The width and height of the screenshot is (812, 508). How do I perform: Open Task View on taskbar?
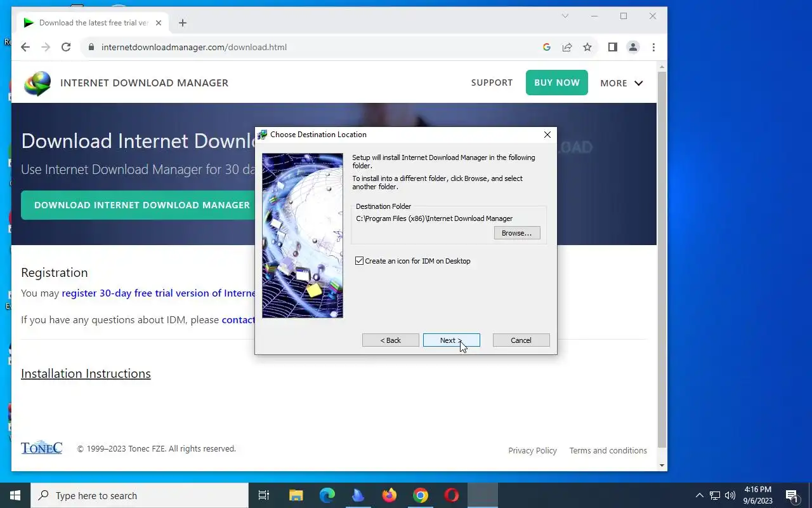click(264, 495)
